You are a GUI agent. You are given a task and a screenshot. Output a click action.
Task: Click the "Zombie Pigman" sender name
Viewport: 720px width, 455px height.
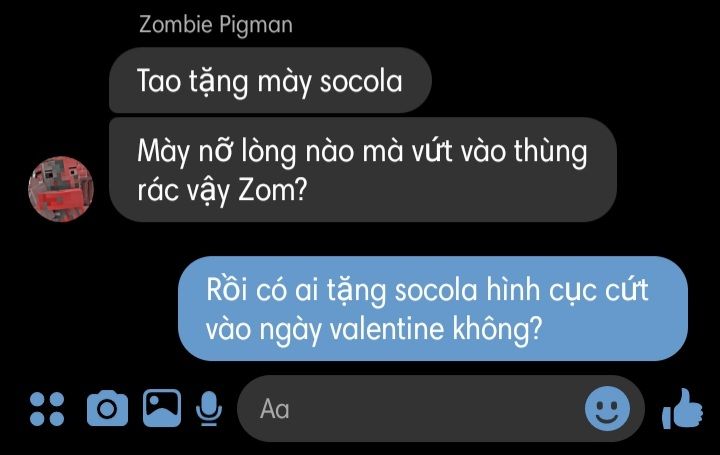[215, 25]
